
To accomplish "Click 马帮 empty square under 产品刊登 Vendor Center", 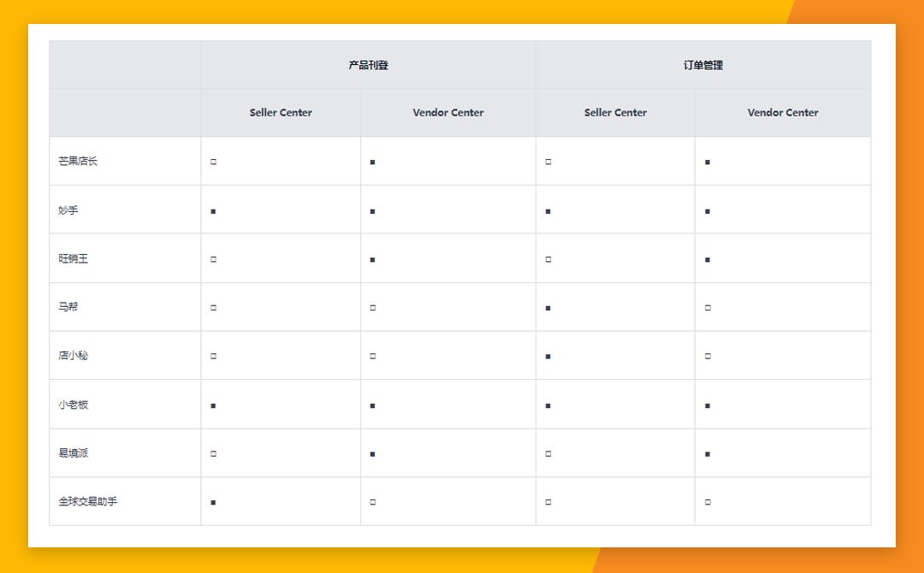I will coord(372,307).
